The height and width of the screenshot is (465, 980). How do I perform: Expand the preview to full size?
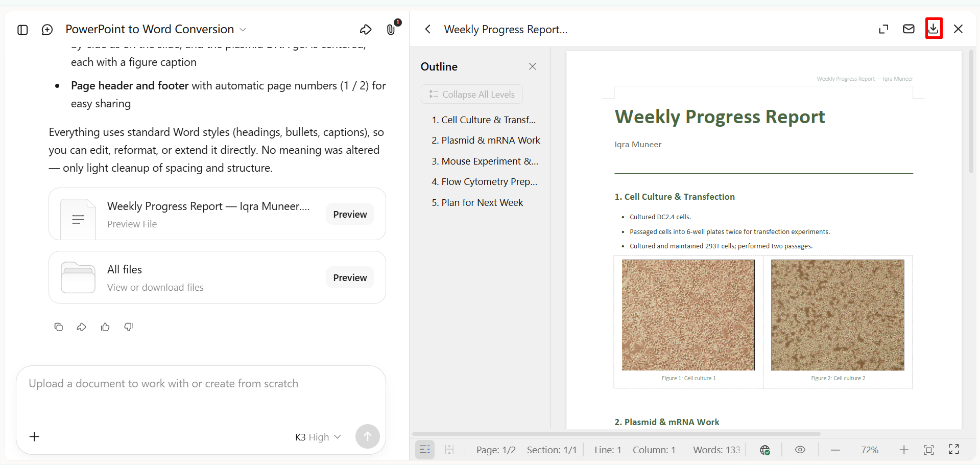tap(883, 29)
